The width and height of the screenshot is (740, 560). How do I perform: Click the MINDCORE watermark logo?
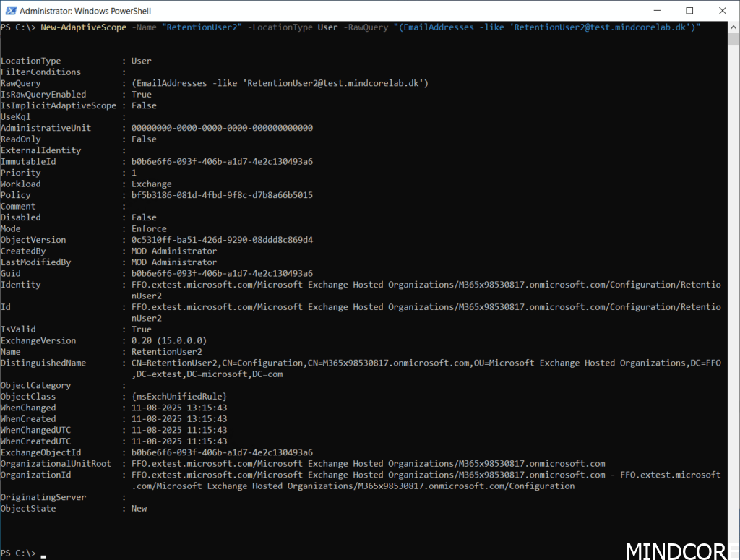[x=681, y=550]
